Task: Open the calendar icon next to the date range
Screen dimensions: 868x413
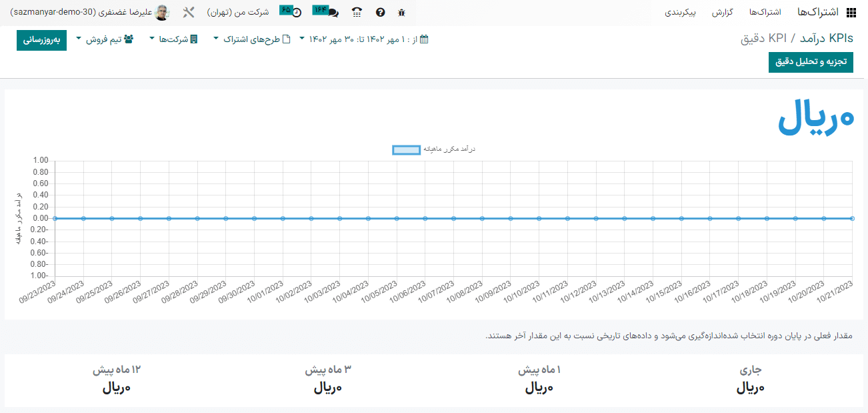Action: click(423, 39)
